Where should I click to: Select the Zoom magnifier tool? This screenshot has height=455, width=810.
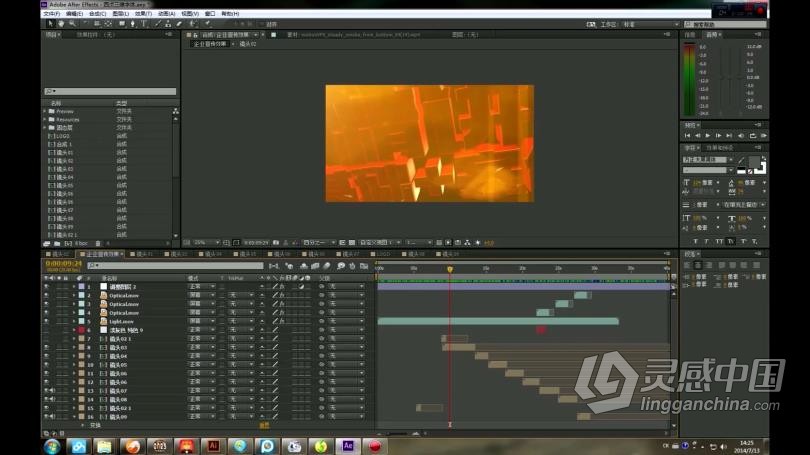coord(72,24)
